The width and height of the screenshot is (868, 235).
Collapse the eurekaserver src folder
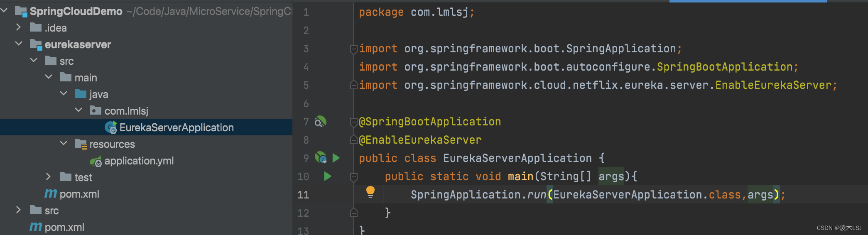[34, 60]
